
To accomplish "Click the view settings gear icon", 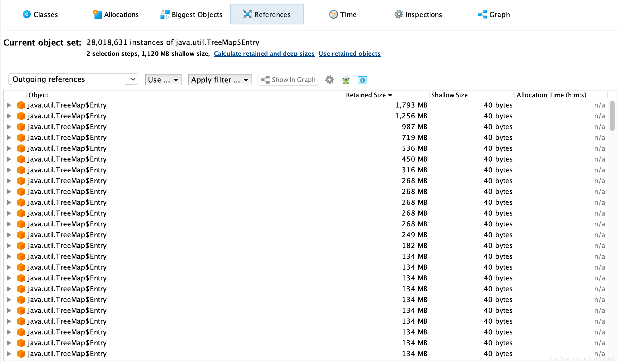I will click(x=329, y=80).
